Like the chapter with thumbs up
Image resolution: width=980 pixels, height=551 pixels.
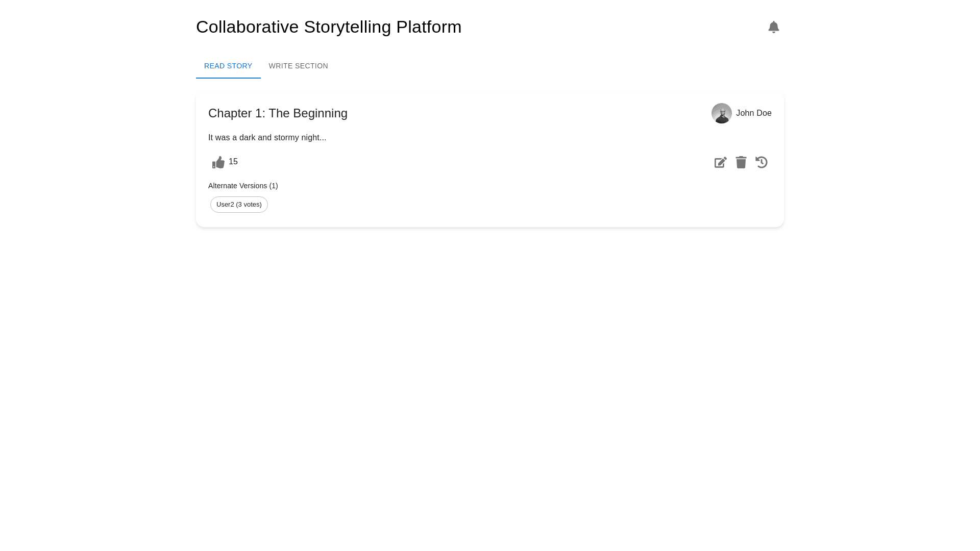pyautogui.click(x=218, y=162)
